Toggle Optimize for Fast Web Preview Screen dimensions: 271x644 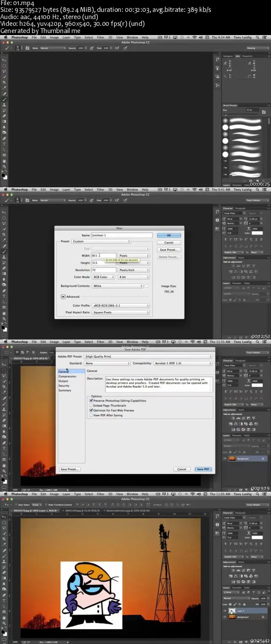click(x=91, y=410)
